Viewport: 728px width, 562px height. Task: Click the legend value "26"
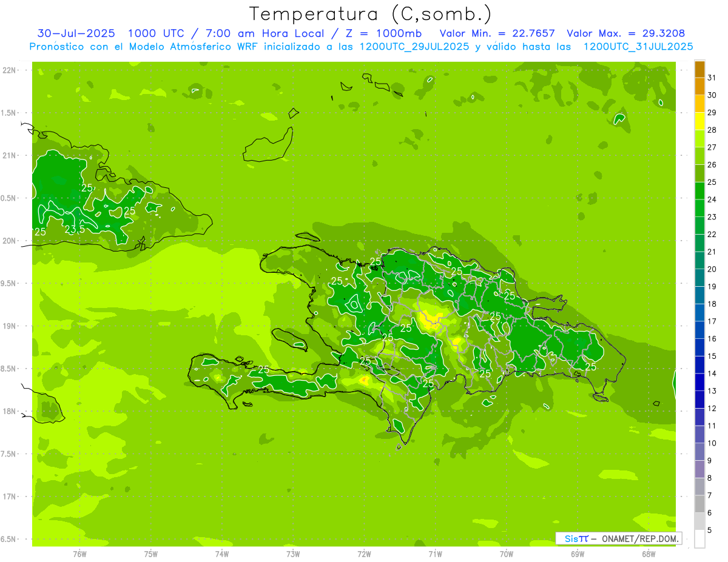tap(712, 165)
